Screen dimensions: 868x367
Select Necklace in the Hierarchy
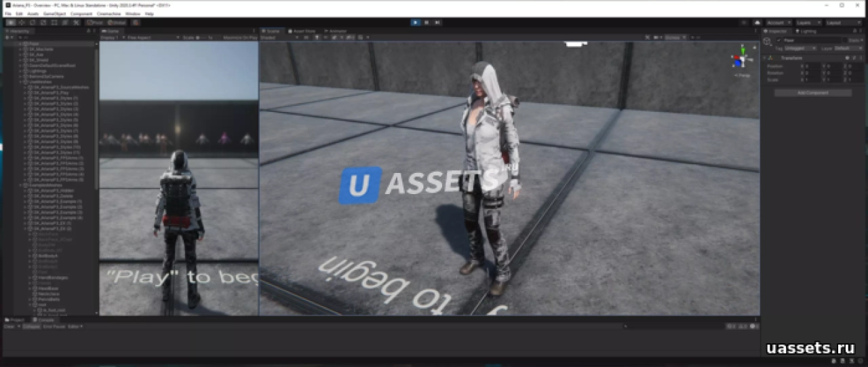tap(48, 294)
